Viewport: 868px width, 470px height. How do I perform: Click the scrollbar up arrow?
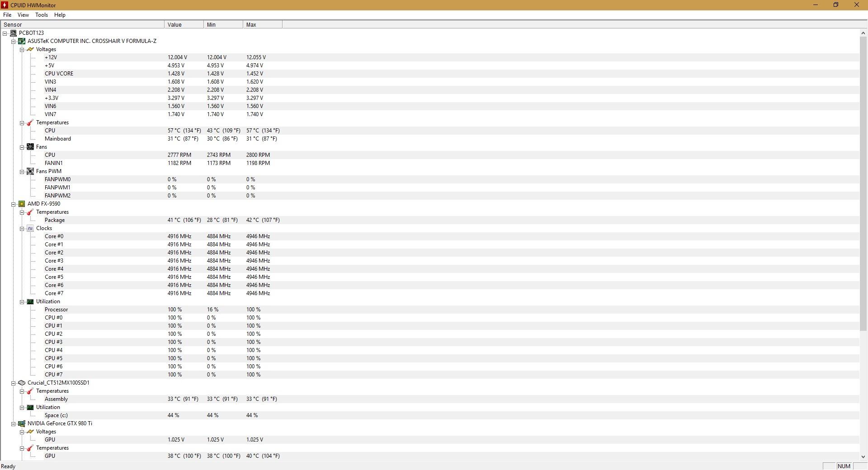point(863,33)
